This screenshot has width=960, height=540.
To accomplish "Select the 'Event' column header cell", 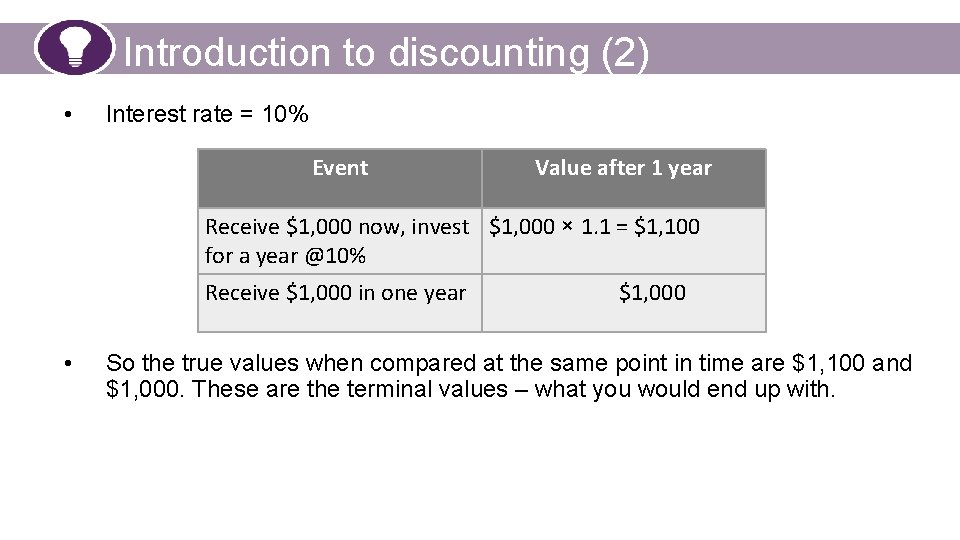I will (340, 178).
